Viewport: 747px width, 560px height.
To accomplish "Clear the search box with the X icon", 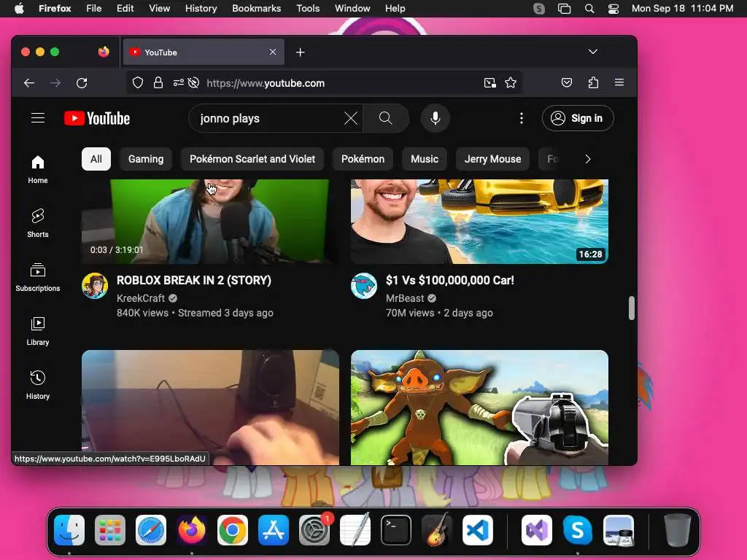I will coord(351,118).
